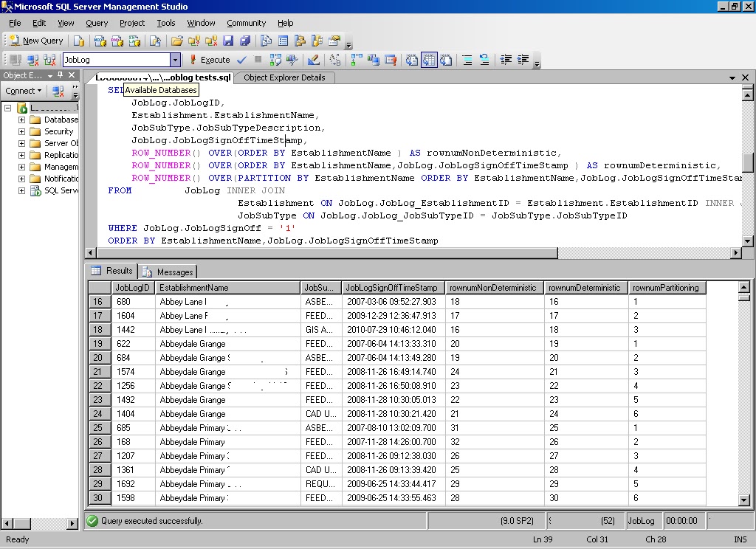Toggle Include Client Statistics
Screen dimensions: 756x549
[x=375, y=60]
